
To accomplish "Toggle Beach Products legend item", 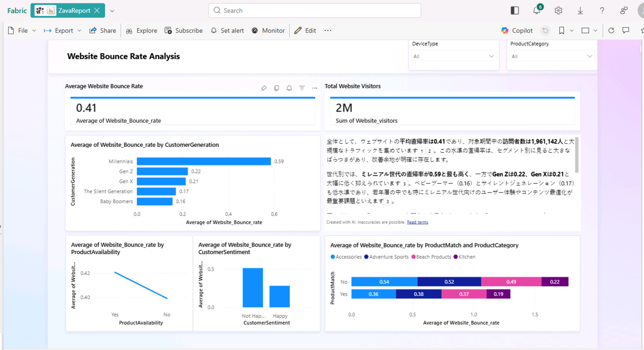I will [x=430, y=257].
